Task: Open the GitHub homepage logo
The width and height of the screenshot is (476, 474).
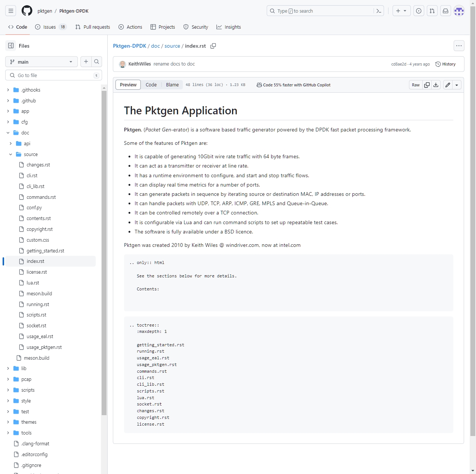Action: pos(27,11)
